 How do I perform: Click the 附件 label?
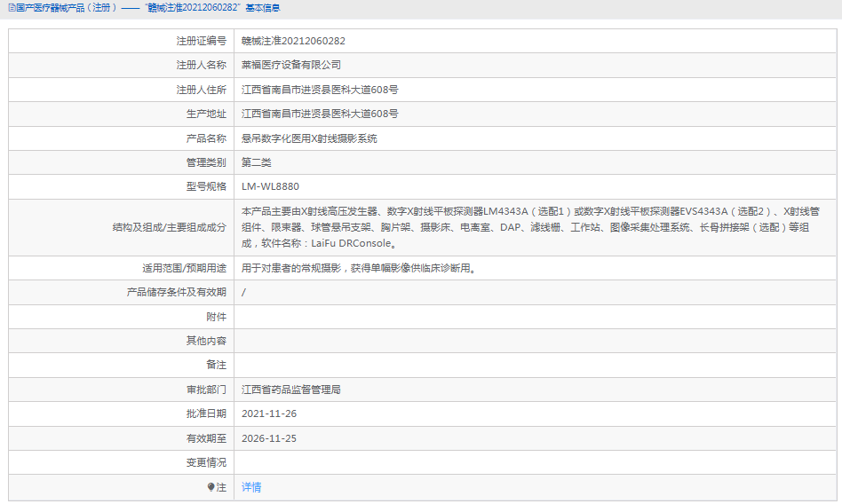(217, 317)
